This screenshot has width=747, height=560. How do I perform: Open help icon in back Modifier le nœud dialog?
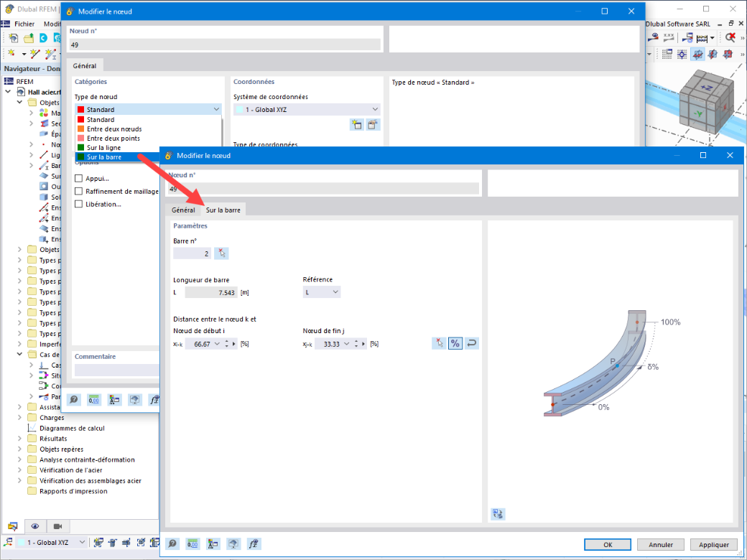pyautogui.click(x=74, y=399)
